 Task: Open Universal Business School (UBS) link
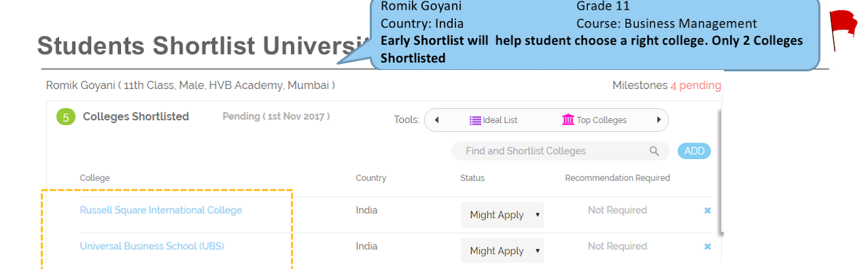click(152, 246)
